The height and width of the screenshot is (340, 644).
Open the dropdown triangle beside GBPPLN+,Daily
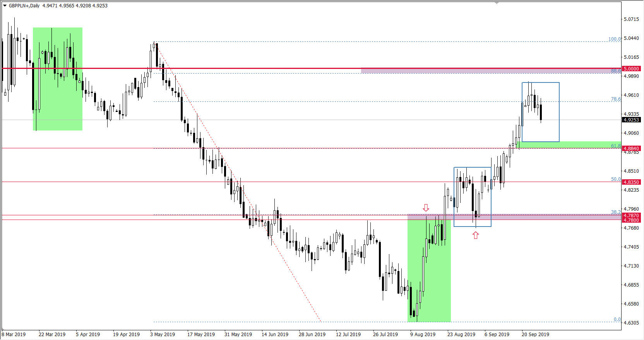pos(5,6)
